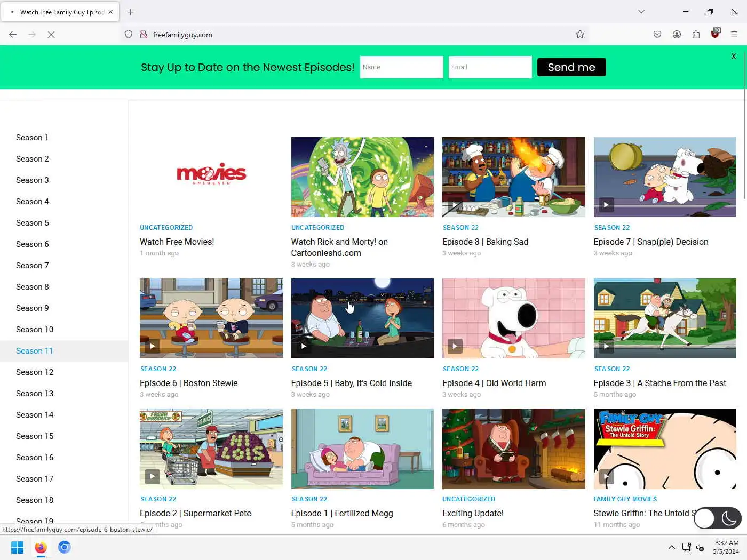
Task: Open highlighted Season 11 link
Action: (35, 351)
